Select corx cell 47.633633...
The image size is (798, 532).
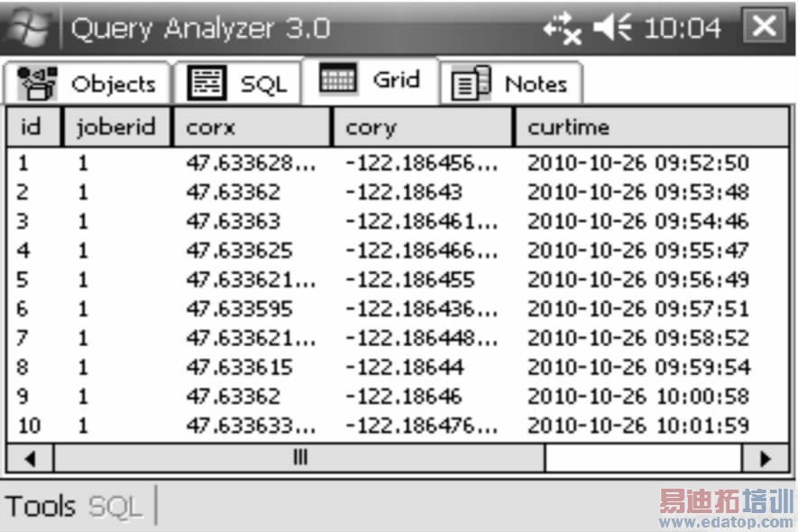coord(251,426)
